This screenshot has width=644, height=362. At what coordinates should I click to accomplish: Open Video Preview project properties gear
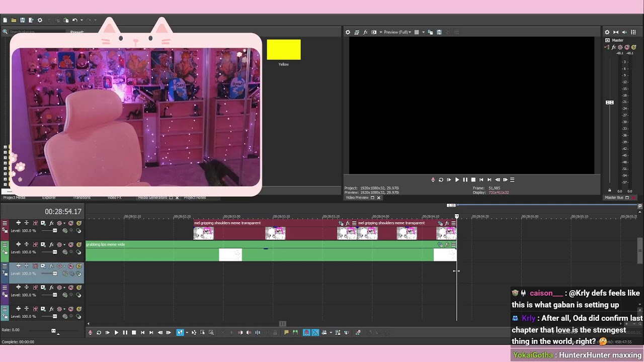348,32
